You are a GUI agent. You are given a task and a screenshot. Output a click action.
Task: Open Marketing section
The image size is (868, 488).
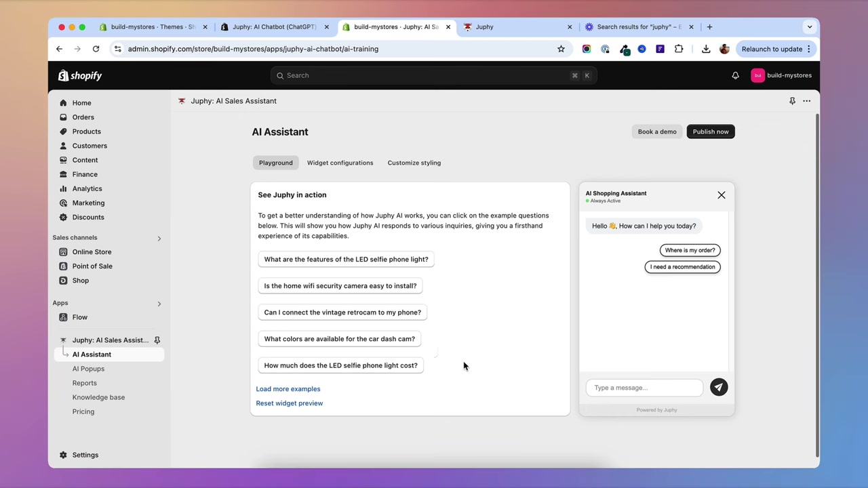(x=88, y=203)
